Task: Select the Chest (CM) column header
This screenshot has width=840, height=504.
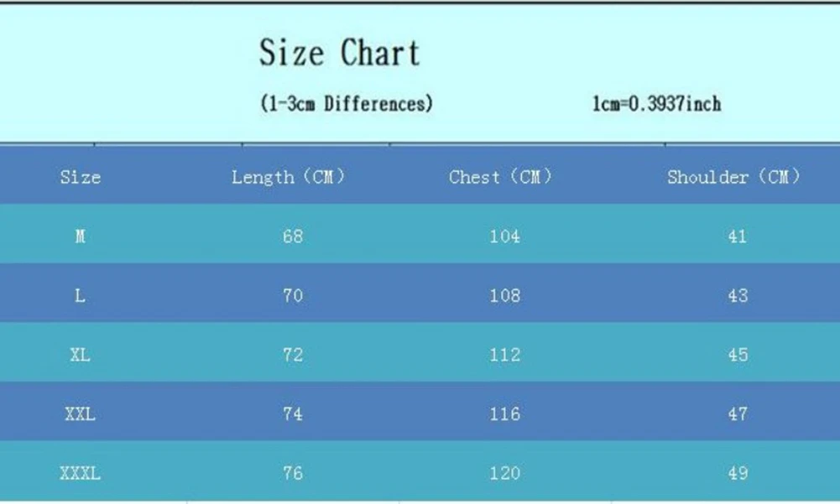Action: click(x=500, y=177)
